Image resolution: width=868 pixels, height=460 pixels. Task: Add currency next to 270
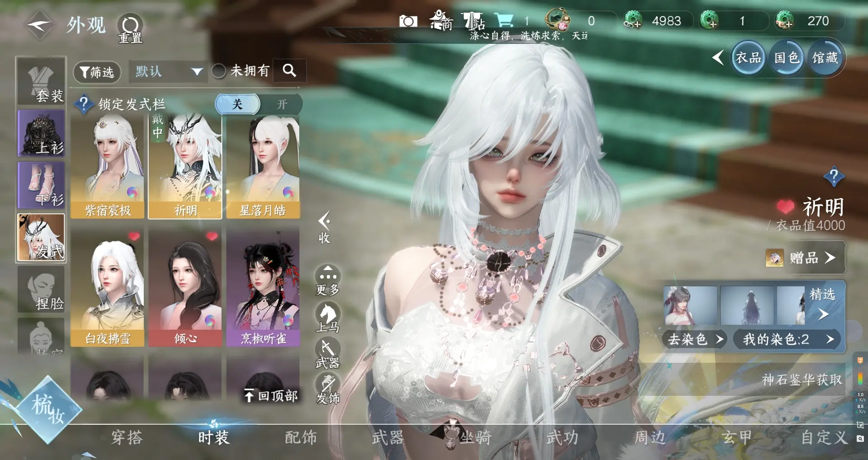point(785,21)
